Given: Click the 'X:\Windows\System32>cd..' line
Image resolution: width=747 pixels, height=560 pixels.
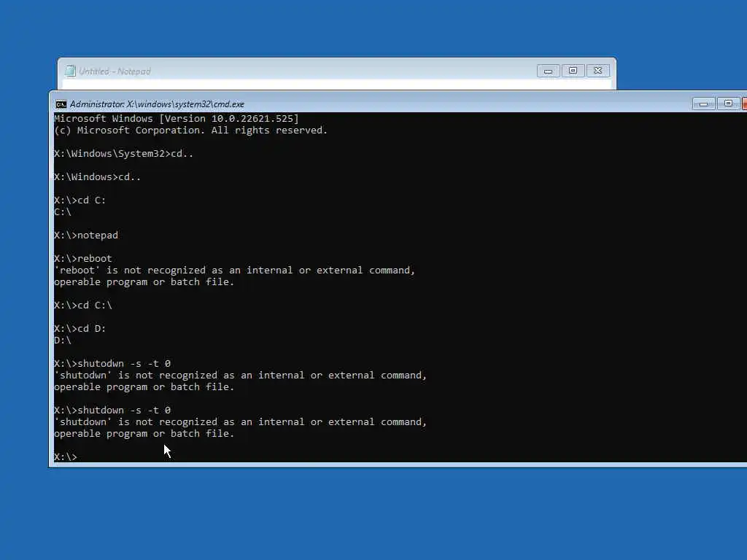Looking at the screenshot, I should (123, 154).
